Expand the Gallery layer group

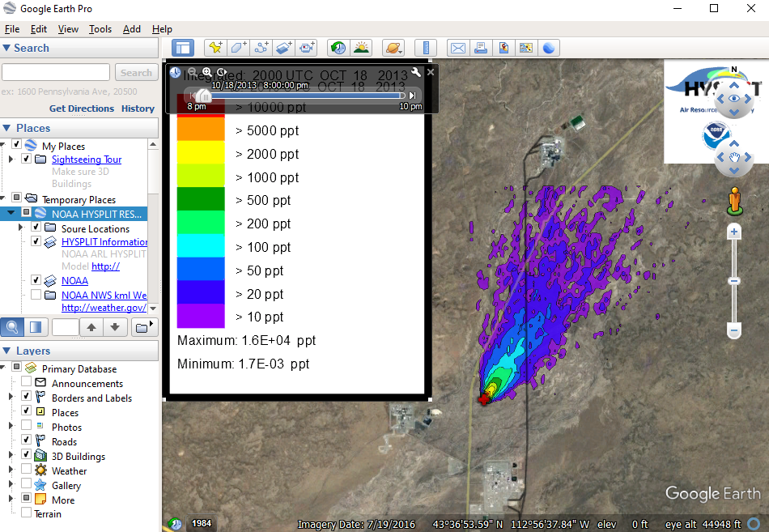pyautogui.click(x=11, y=484)
